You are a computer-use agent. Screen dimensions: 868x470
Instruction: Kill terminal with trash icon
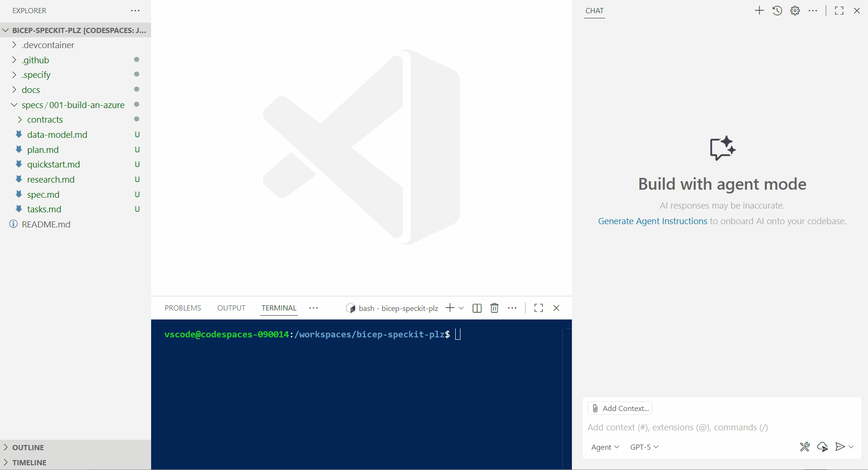(494, 308)
